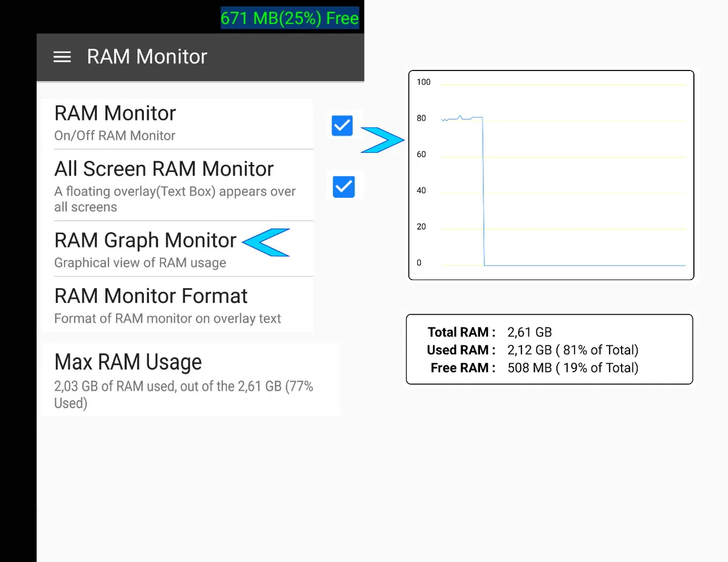The width and height of the screenshot is (728, 562).
Task: Click the 0 label on the graph axis
Action: tap(419, 263)
